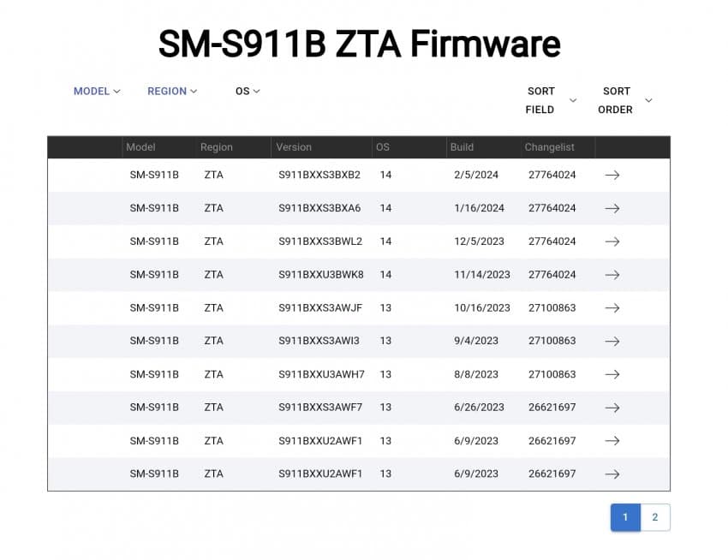Click build date 8/8/2023
728x560 pixels.
click(476, 374)
